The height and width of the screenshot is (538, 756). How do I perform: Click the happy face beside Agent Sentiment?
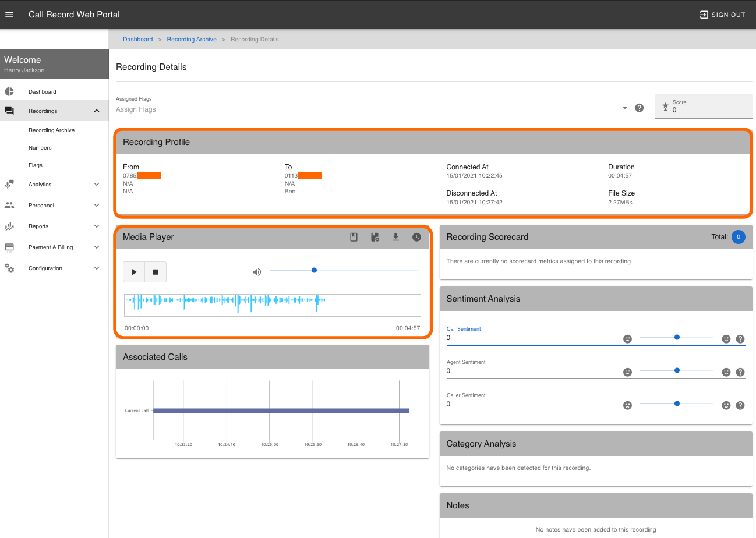pos(726,372)
